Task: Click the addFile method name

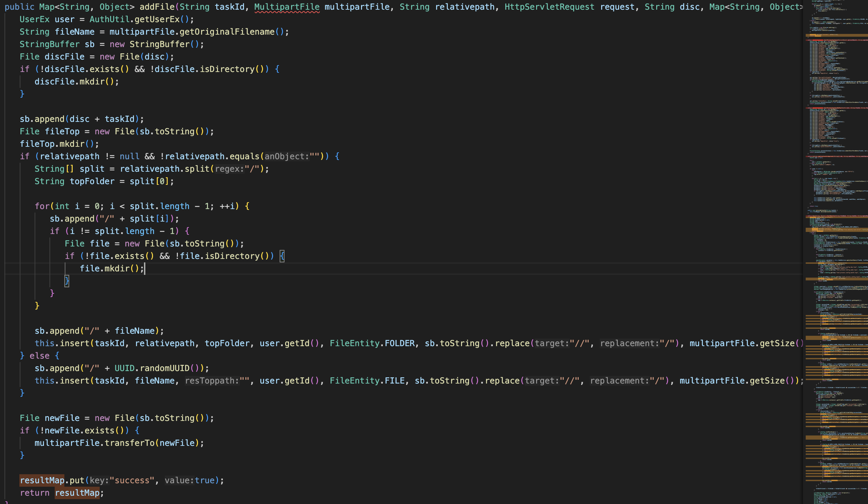Action: click(x=157, y=7)
